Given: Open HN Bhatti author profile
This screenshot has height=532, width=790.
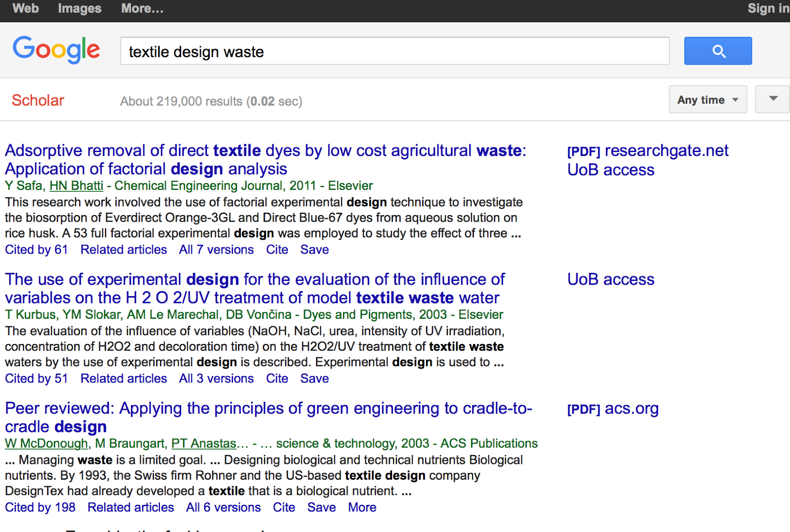Looking at the screenshot, I should click(76, 186).
